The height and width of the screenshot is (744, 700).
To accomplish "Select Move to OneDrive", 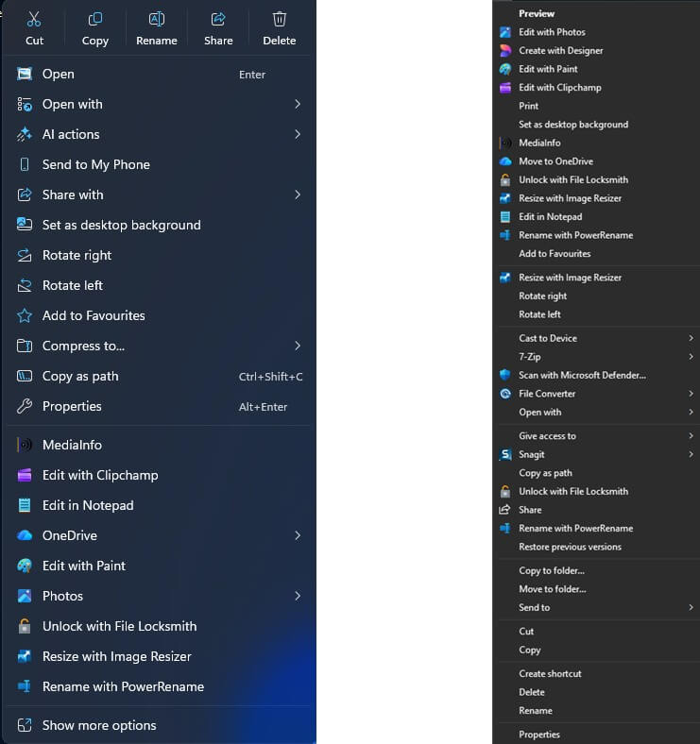I will [x=555, y=161].
